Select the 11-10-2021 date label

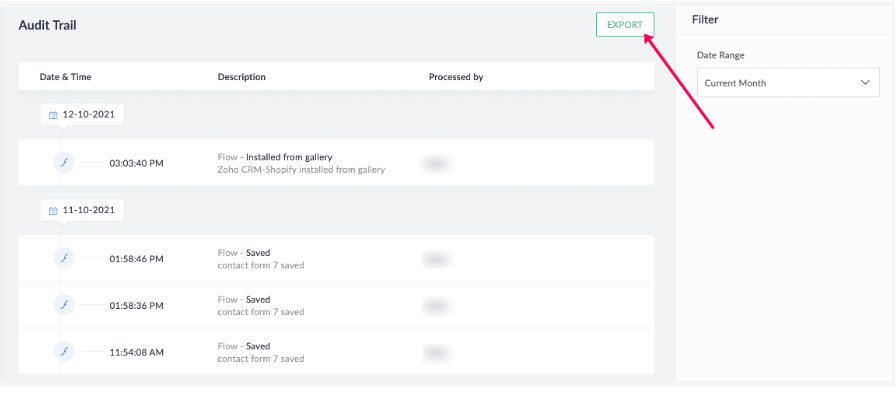point(88,211)
